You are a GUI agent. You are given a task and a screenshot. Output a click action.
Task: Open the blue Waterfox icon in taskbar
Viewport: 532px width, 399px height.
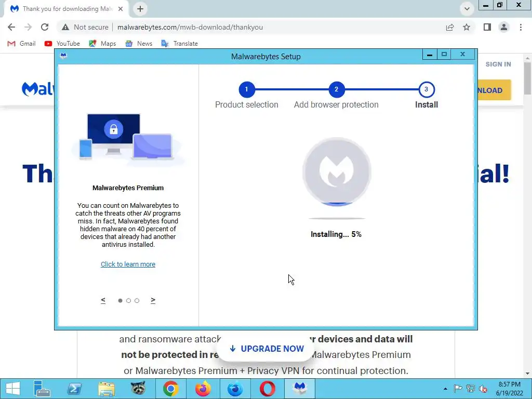click(x=235, y=389)
